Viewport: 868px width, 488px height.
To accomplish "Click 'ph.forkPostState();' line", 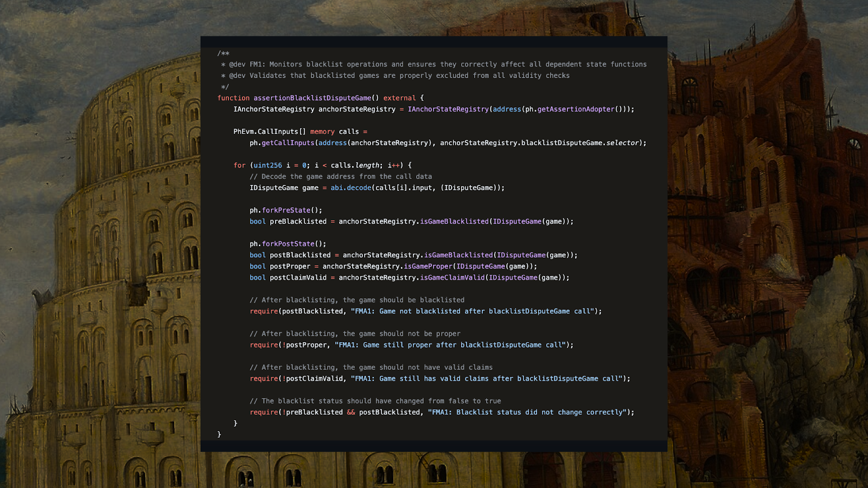I will (288, 244).
